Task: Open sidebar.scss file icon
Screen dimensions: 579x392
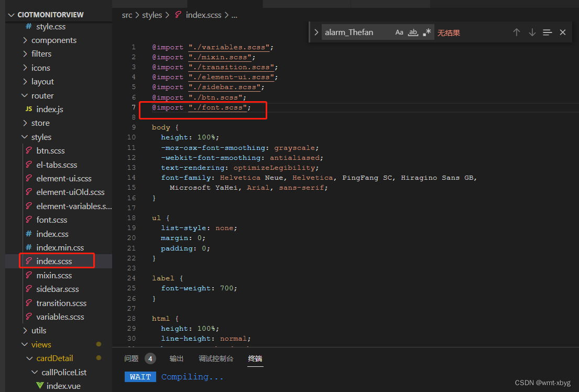Action: click(29, 289)
